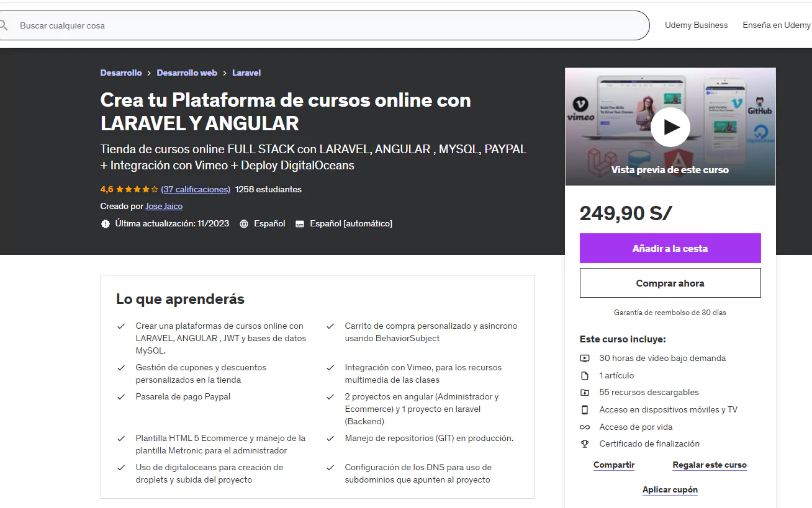Image resolution: width=812 pixels, height=508 pixels.
Task: Click Añadir a la cesta
Action: coord(670,247)
